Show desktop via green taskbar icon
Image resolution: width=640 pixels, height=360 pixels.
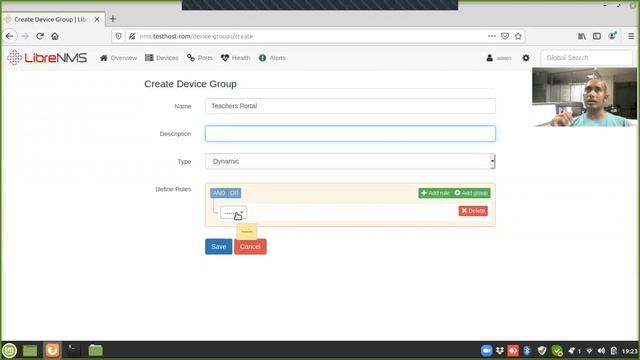point(30,350)
